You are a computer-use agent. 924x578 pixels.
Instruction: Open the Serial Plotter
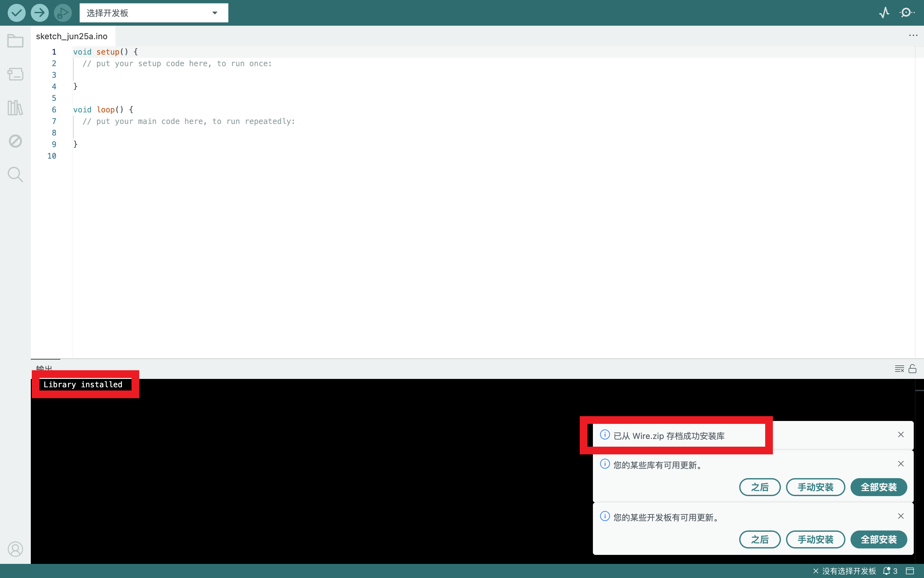click(884, 13)
